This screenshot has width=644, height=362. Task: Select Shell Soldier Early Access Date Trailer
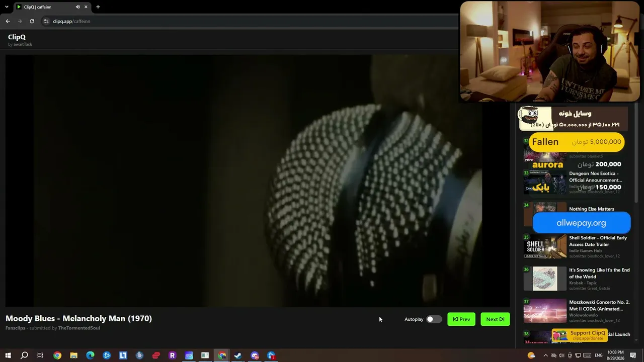(598, 241)
